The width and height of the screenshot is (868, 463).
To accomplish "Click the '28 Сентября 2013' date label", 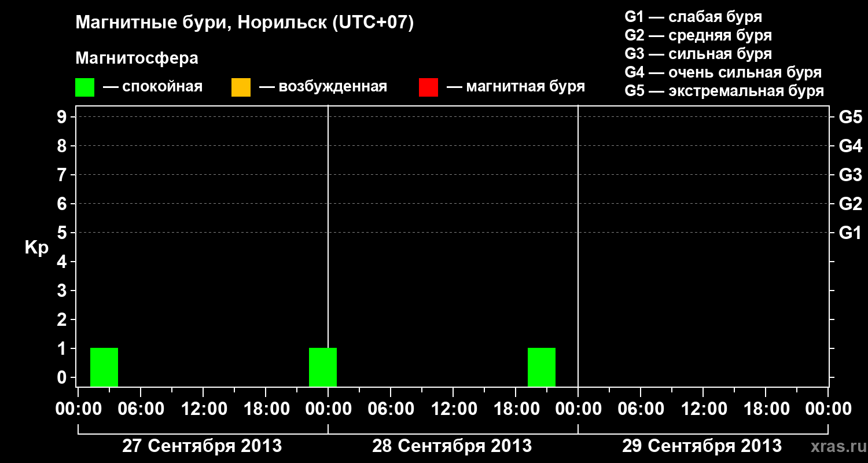I will (x=452, y=446).
